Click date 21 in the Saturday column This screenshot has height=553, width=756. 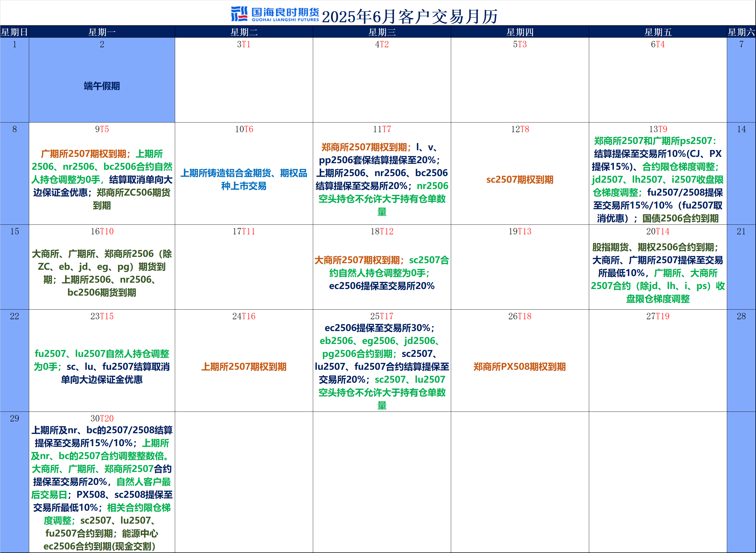click(x=741, y=231)
